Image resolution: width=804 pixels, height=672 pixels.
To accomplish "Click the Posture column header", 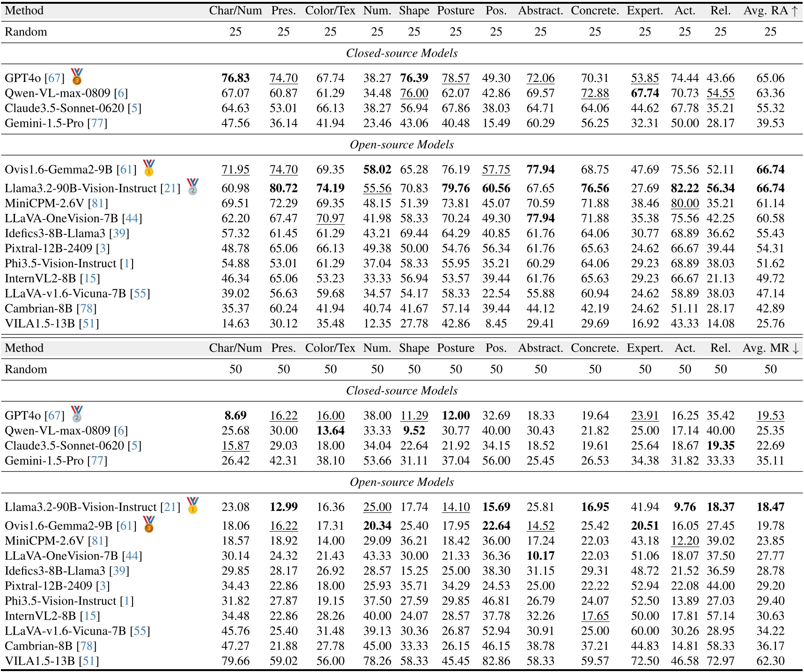I will 455,10.
